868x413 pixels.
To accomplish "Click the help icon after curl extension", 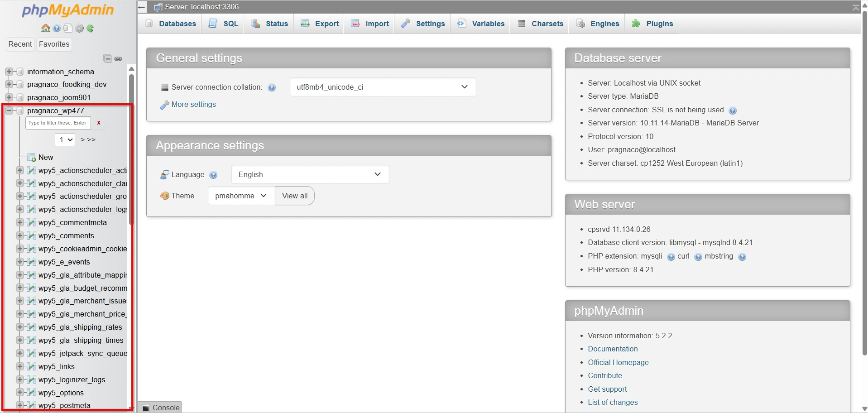I will [x=698, y=257].
